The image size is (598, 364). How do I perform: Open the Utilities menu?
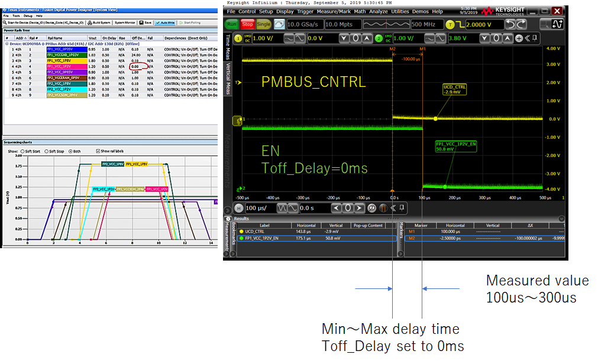(x=400, y=11)
